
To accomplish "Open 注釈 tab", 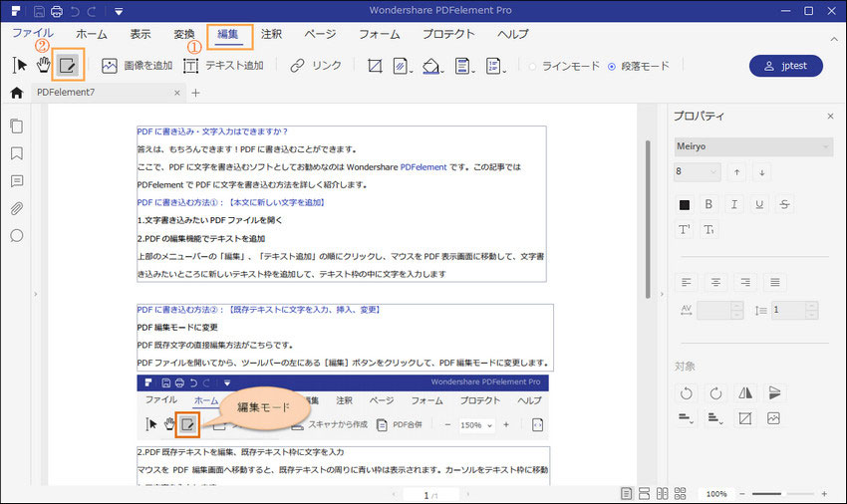I will coord(271,34).
